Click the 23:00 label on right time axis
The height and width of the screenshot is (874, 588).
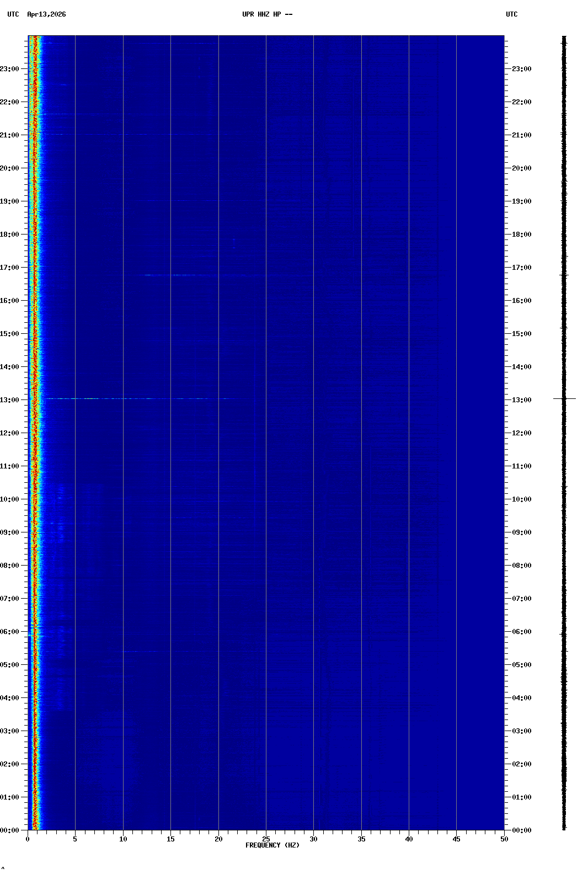[521, 69]
